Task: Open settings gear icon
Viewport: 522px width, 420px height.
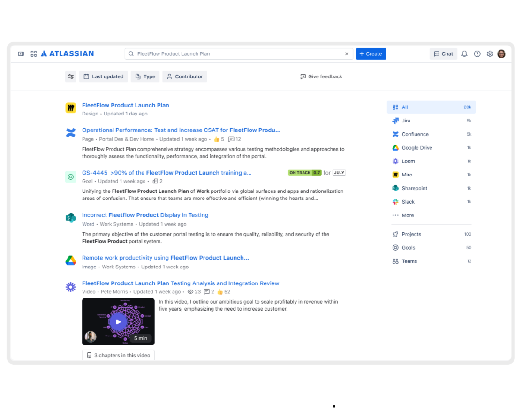Action: coord(490,53)
